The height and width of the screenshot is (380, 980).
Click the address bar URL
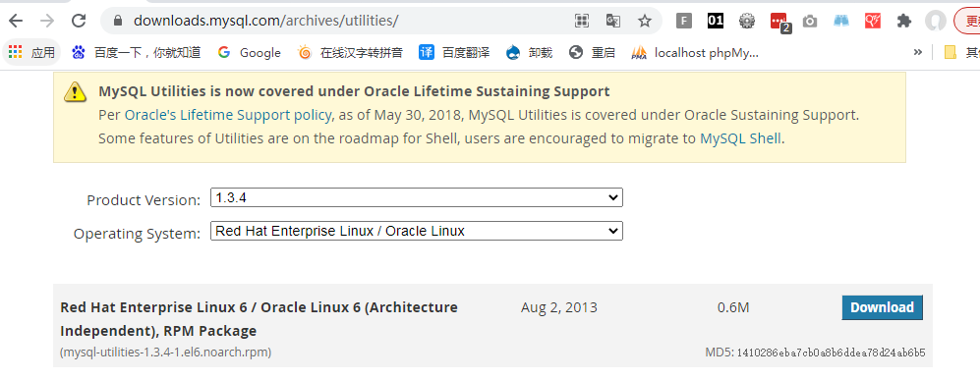(265, 21)
